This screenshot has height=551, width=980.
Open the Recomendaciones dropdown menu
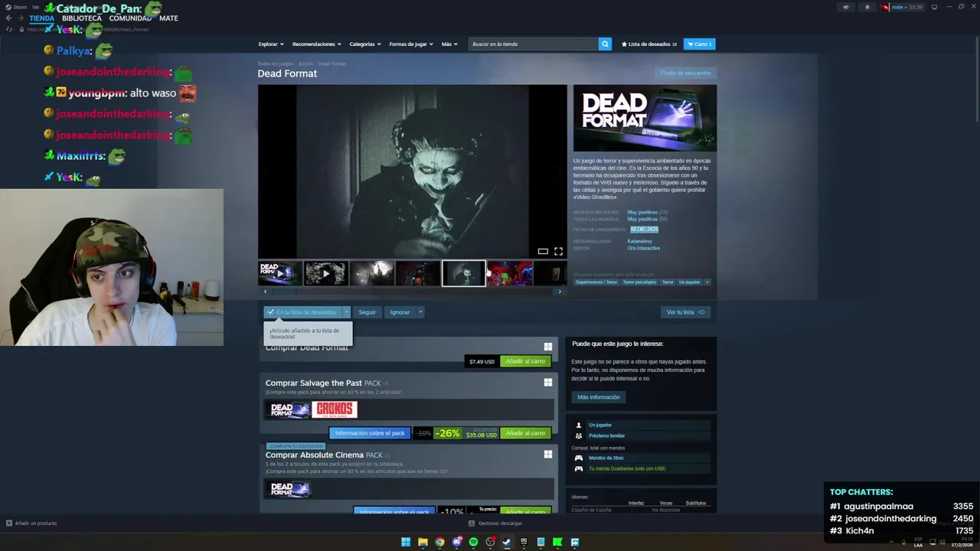pos(316,44)
